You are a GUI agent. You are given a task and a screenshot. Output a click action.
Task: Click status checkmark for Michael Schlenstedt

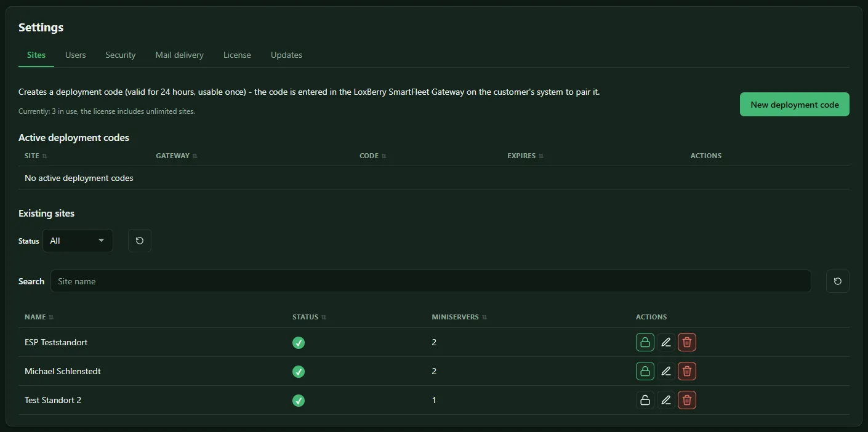[299, 372]
